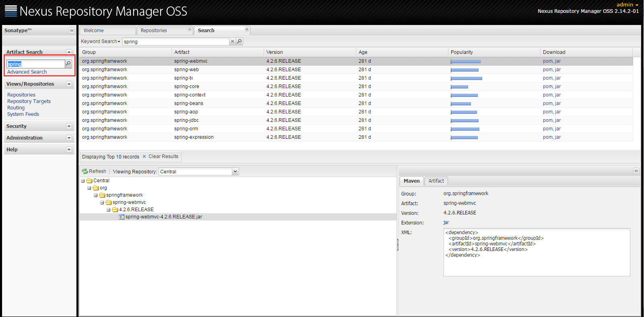Collapse the Central tree node
The height and width of the screenshot is (317, 644).
[x=83, y=181]
